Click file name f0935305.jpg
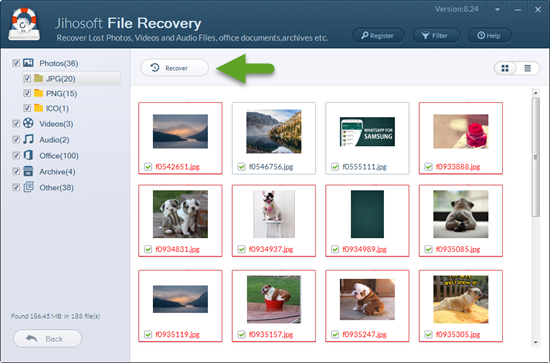This screenshot has height=363, width=550. click(458, 334)
